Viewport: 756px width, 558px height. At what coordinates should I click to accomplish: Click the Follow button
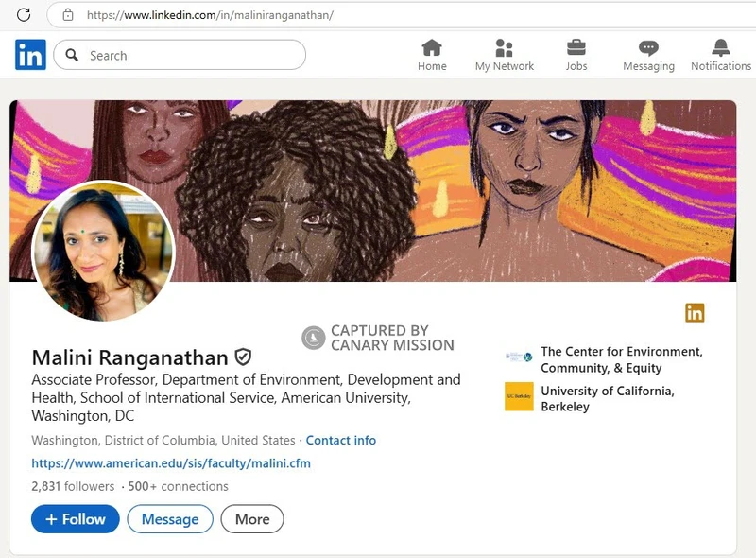click(x=76, y=519)
